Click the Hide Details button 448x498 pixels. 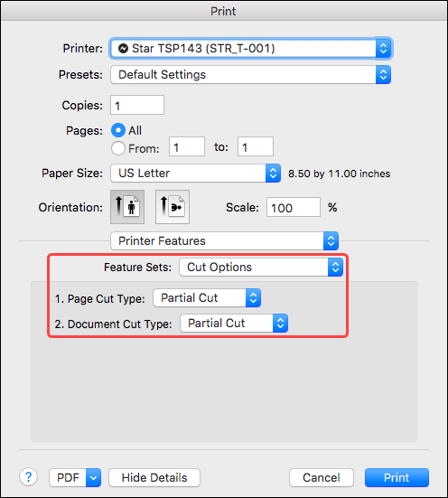(154, 477)
